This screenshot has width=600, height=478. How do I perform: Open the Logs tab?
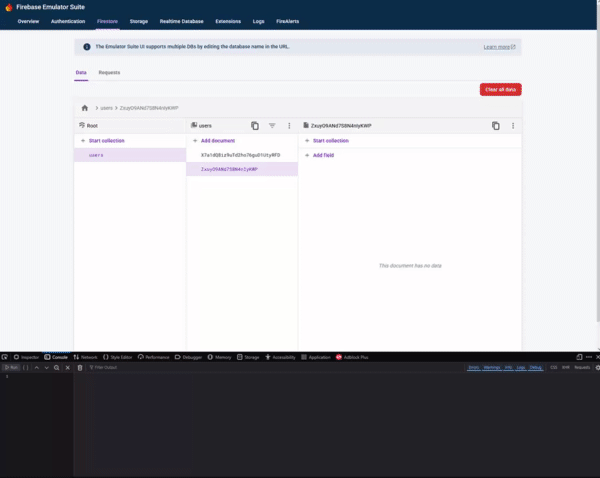(259, 21)
